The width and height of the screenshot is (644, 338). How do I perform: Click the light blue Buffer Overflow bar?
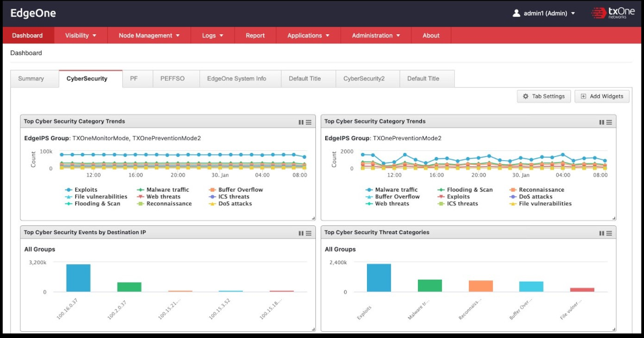pos(531,286)
